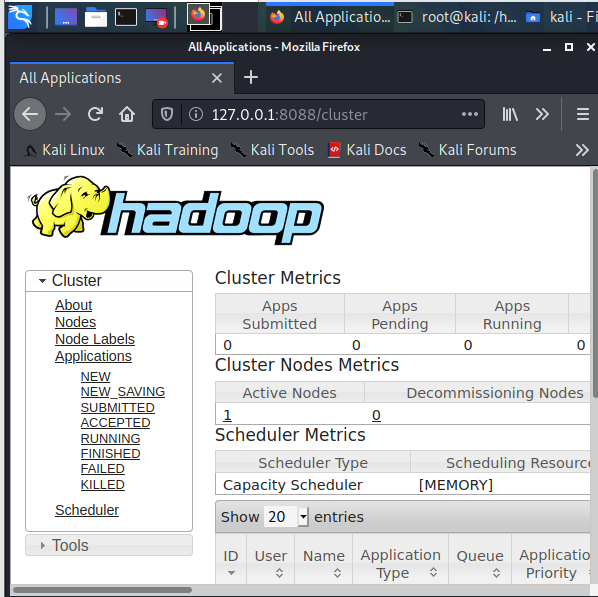Show site information icon in URL bar
Viewport: 598px width, 597px height.
tap(196, 114)
